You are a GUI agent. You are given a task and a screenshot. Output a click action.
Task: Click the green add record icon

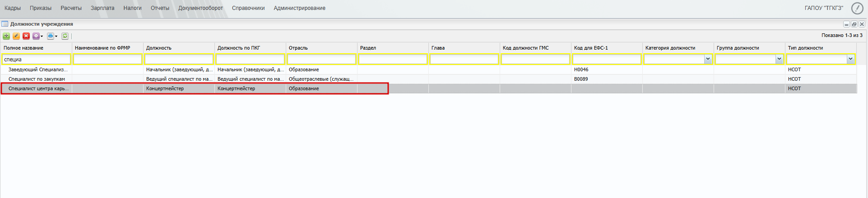pyautogui.click(x=6, y=36)
